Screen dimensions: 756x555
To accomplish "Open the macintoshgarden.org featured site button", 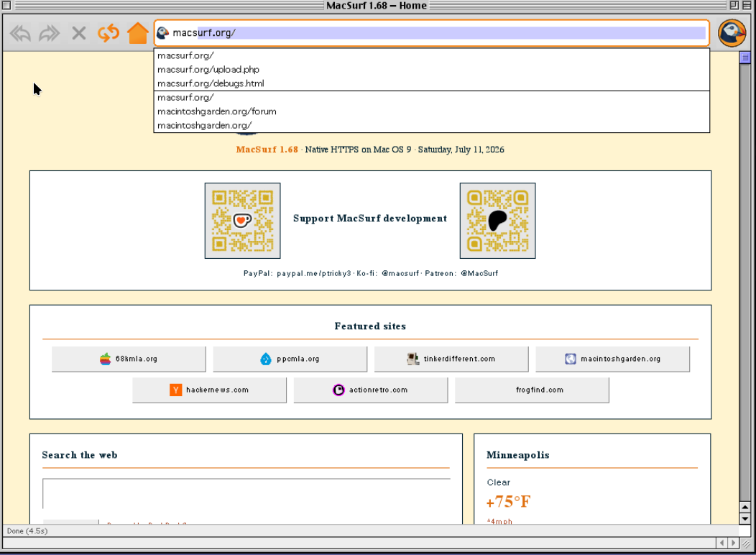I will tap(612, 359).
